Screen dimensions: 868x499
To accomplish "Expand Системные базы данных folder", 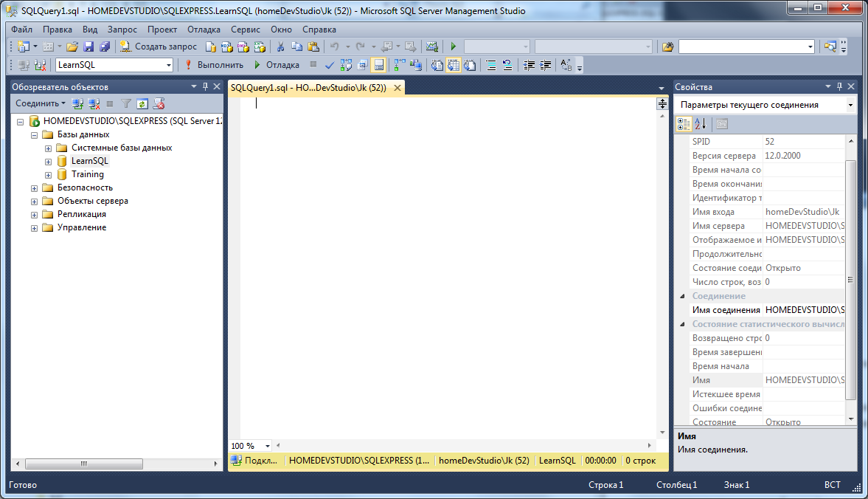I will 48,148.
